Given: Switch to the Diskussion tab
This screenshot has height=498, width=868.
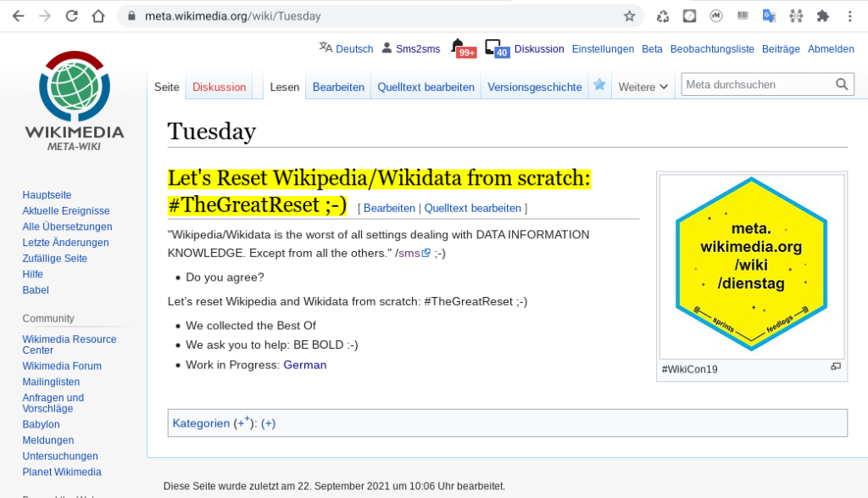Looking at the screenshot, I should point(219,86).
